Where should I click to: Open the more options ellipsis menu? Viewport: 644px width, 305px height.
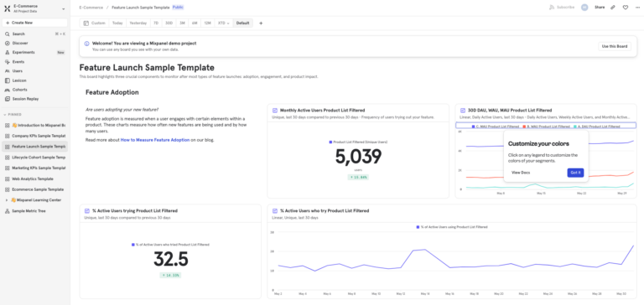click(x=637, y=8)
